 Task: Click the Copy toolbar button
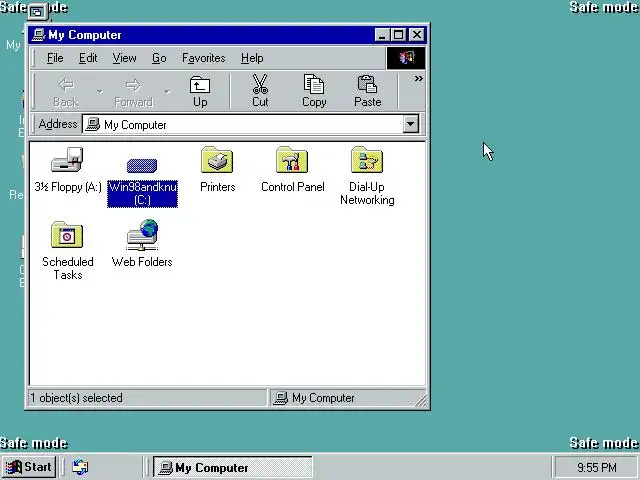pos(314,91)
